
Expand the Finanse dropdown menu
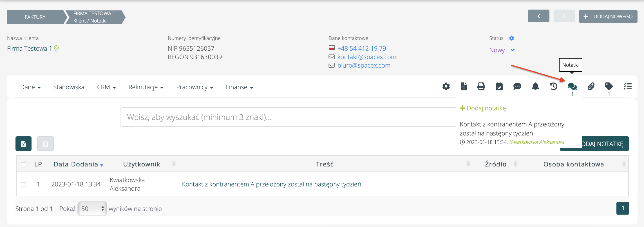(x=239, y=87)
